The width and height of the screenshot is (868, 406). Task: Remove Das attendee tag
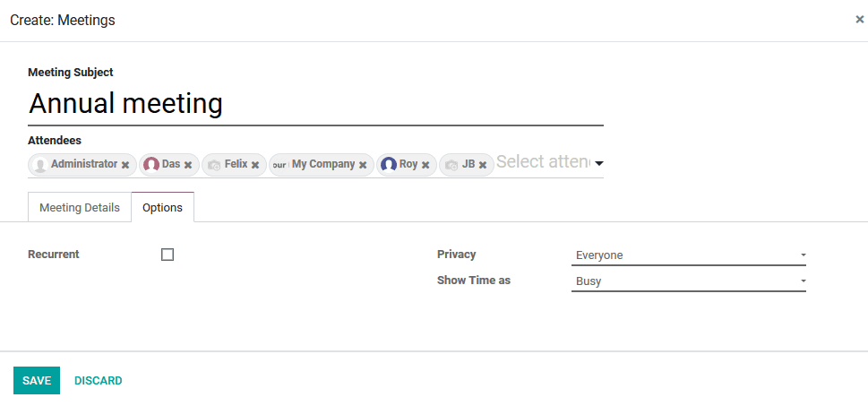click(188, 165)
